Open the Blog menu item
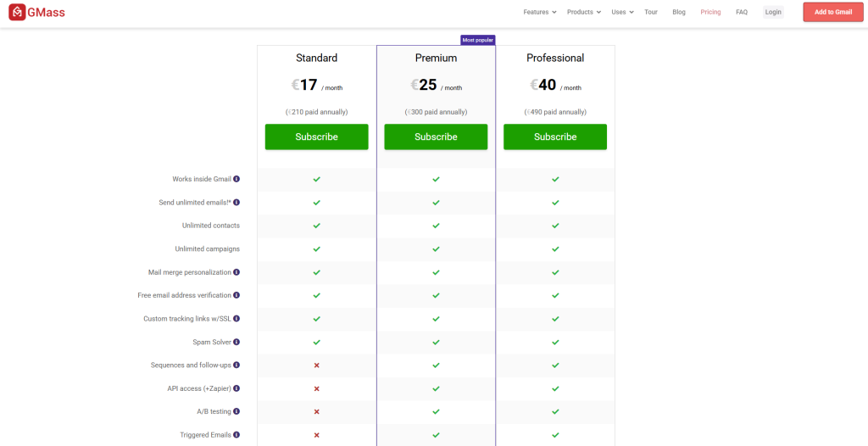 coord(679,12)
